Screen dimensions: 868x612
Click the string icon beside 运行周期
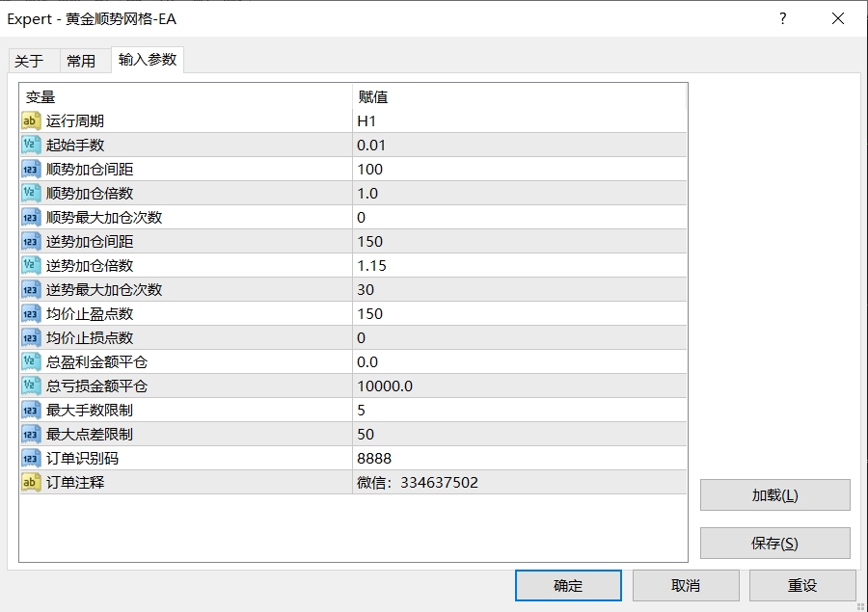31,120
